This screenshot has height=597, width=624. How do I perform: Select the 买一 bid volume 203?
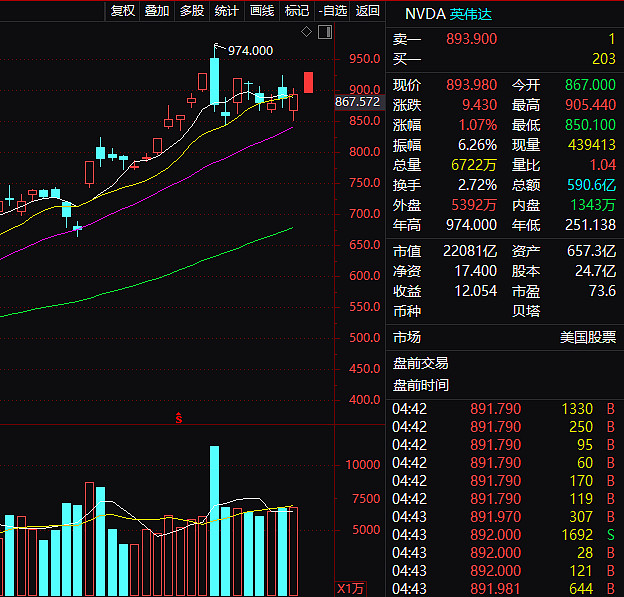604,59
